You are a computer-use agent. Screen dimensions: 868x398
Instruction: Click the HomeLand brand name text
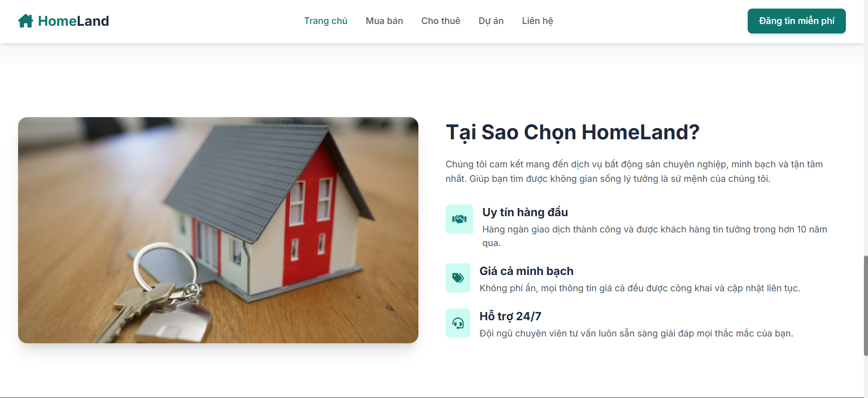tap(73, 21)
